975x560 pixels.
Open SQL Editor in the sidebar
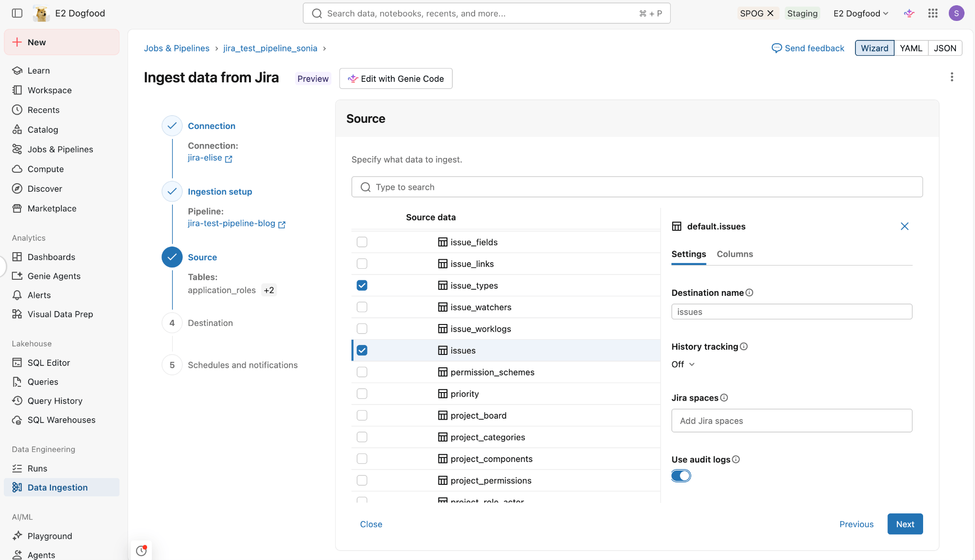[49, 363]
